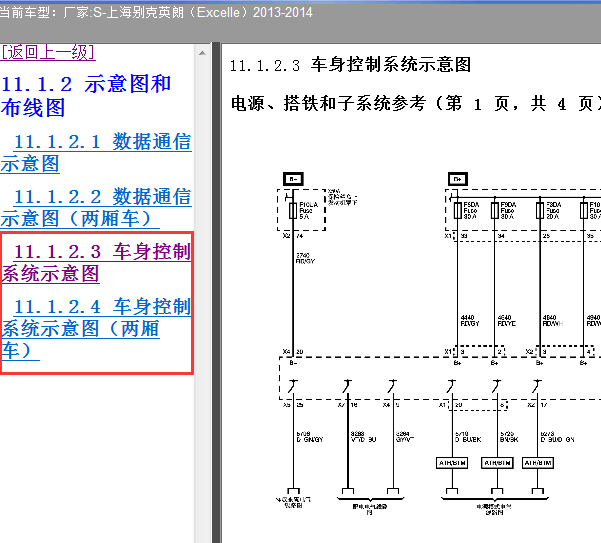Click the rightmost ATR/BTM box in diagram
Screen dimensions: 601x543
click(x=538, y=463)
